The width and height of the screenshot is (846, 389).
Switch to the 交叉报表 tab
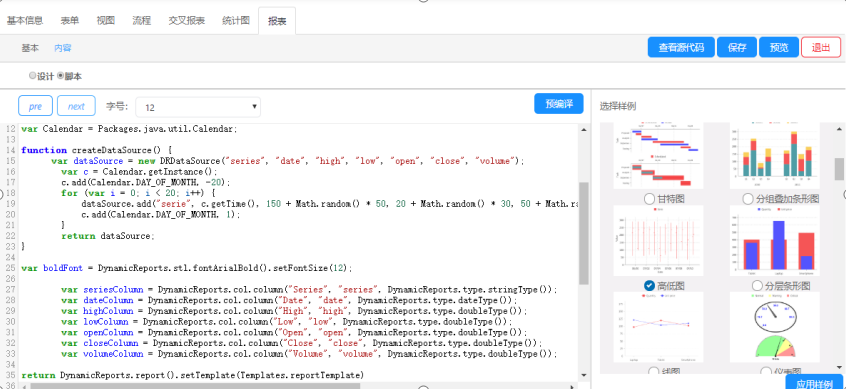[187, 21]
